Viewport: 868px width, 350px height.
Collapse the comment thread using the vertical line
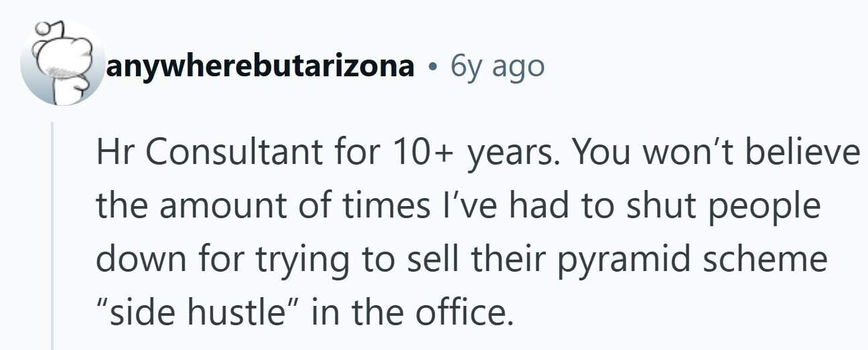tap(53, 236)
